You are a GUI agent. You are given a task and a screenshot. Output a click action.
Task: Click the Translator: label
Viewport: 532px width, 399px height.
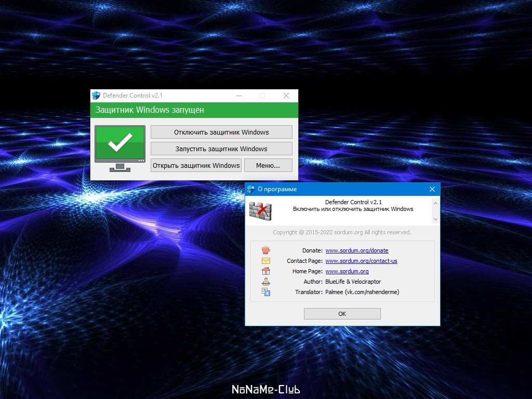(x=309, y=292)
